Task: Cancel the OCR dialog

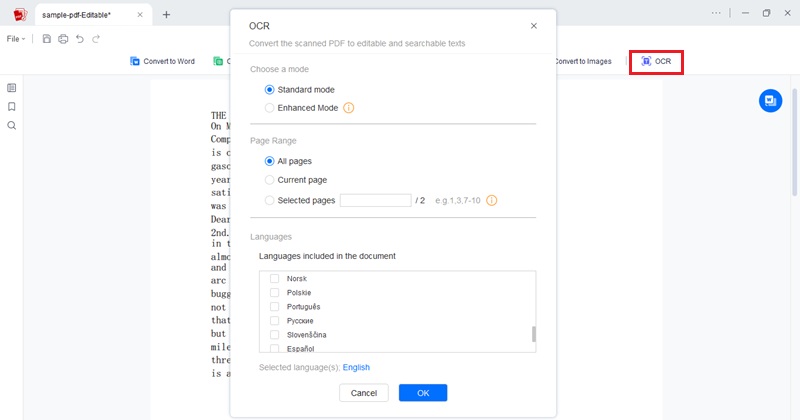Action: [364, 393]
